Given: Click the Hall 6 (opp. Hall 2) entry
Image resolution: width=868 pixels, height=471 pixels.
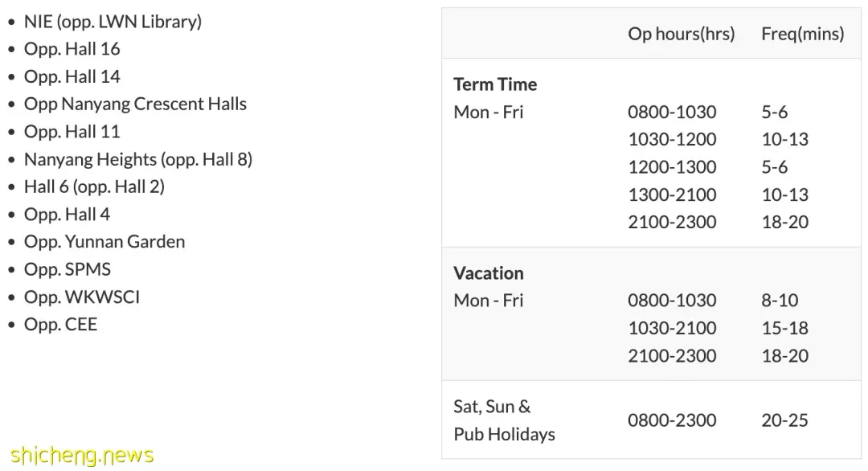Looking at the screenshot, I should click(94, 186).
